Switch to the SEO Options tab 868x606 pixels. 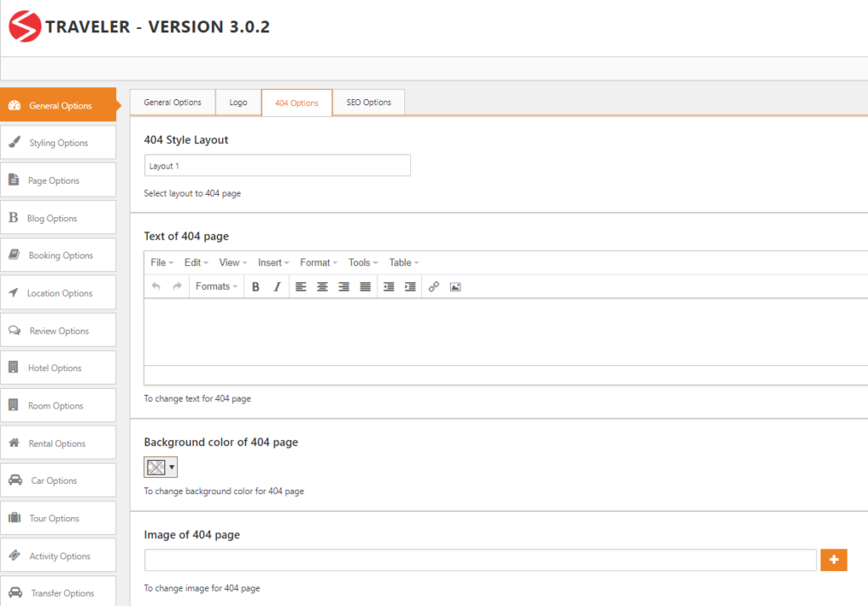[x=369, y=103]
